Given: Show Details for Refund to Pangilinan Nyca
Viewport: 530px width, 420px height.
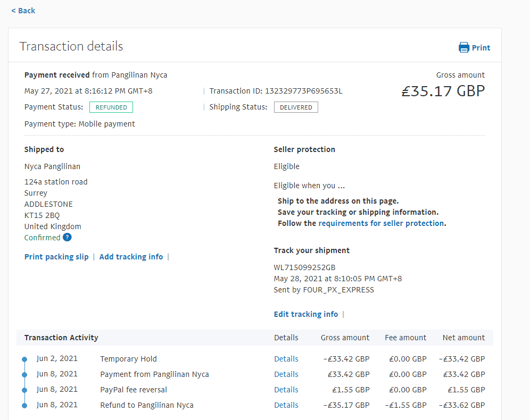Looking at the screenshot, I should coord(286,405).
